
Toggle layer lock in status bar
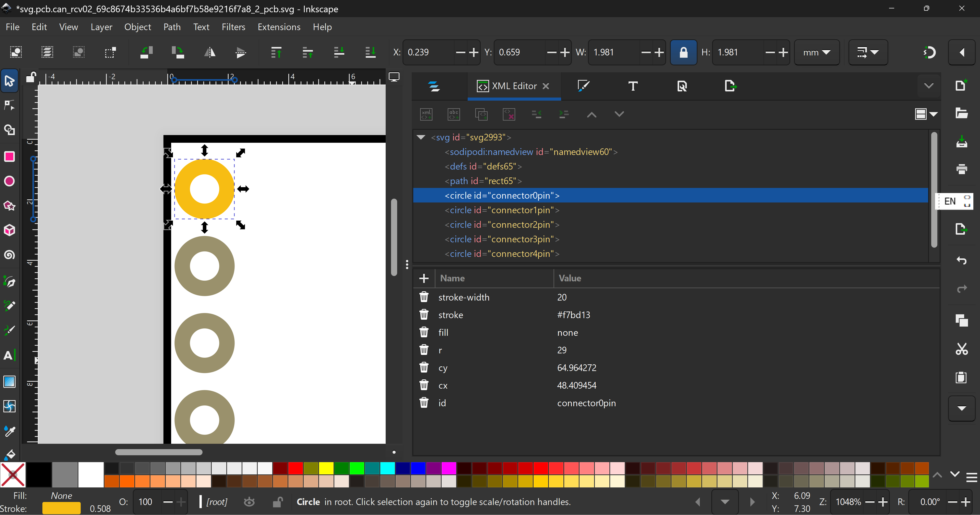coord(277,502)
